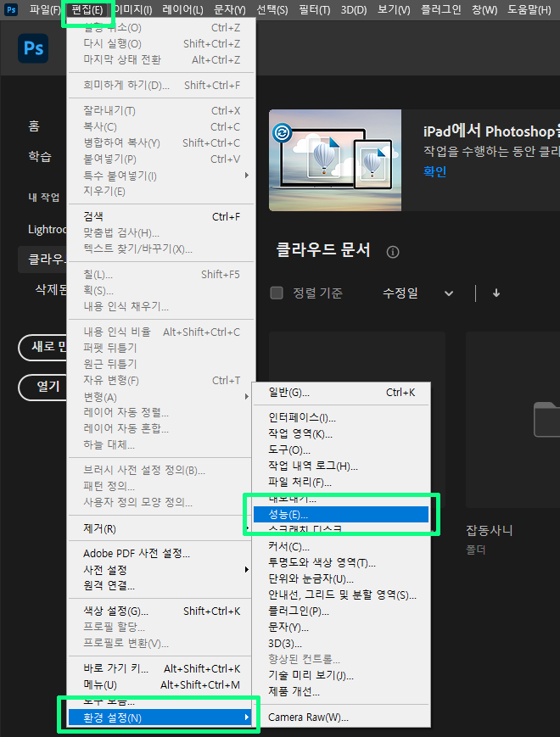Open the 파일(F) menu
Image resolution: width=560 pixels, height=737 pixels.
pos(45,9)
